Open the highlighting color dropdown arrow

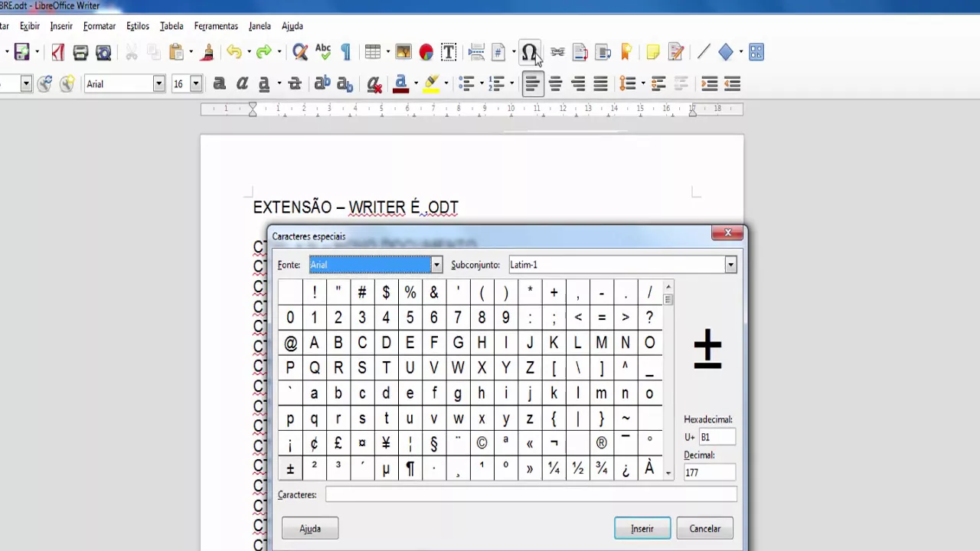click(446, 83)
